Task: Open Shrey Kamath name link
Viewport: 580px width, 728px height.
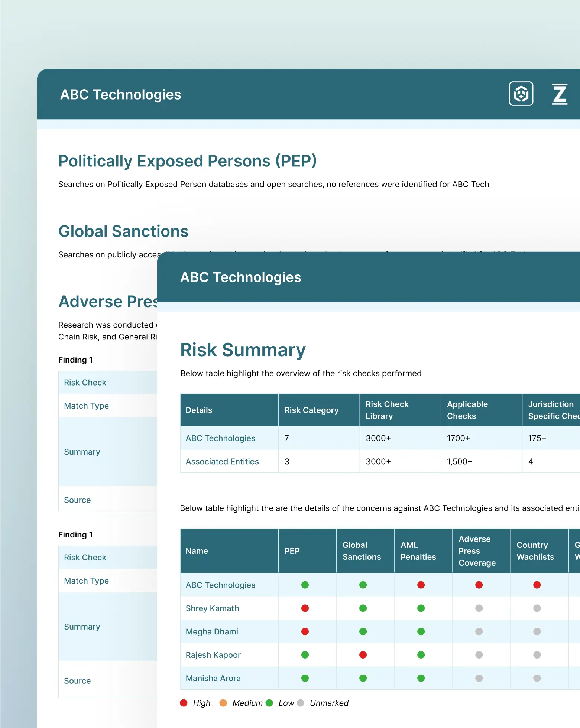Action: point(212,608)
